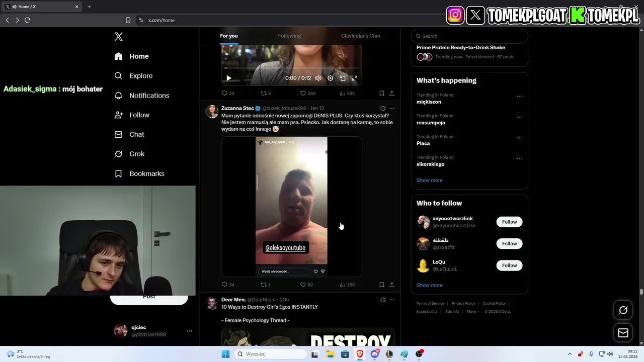Image resolution: width=644 pixels, height=362 pixels.
Task: Bookmark Zuzanna Stec's post
Action: click(382, 285)
